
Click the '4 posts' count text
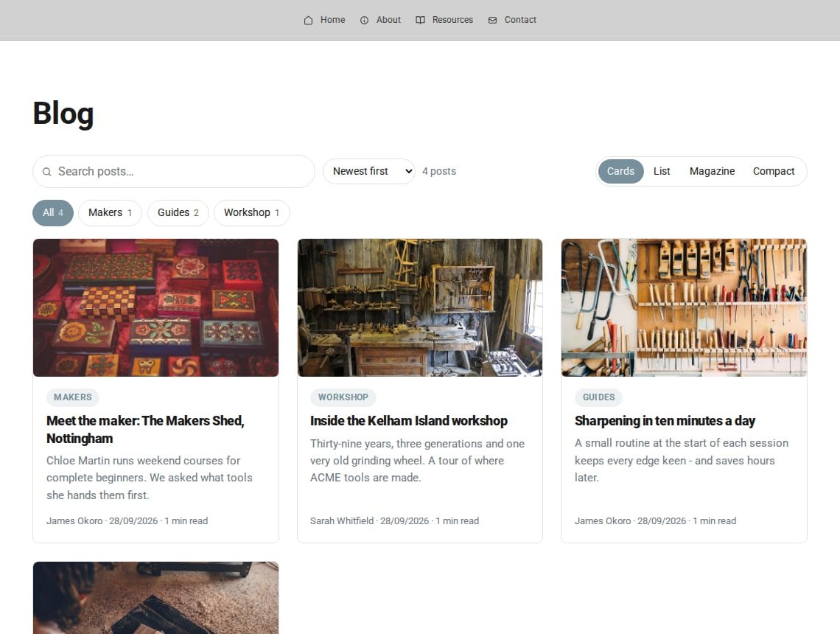point(438,172)
